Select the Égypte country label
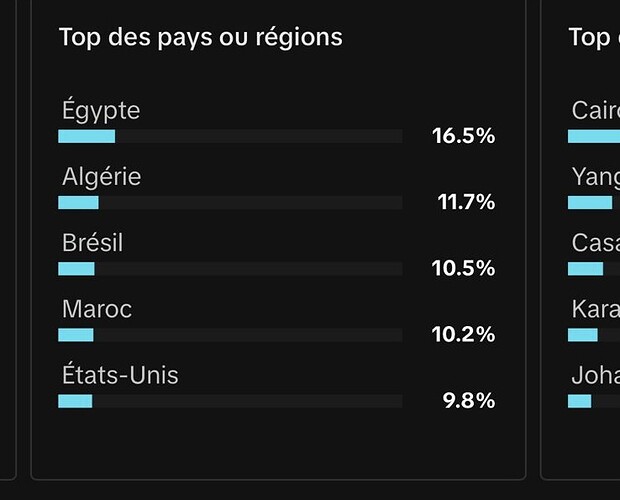Screen dimensions: 620x500 pos(101,110)
